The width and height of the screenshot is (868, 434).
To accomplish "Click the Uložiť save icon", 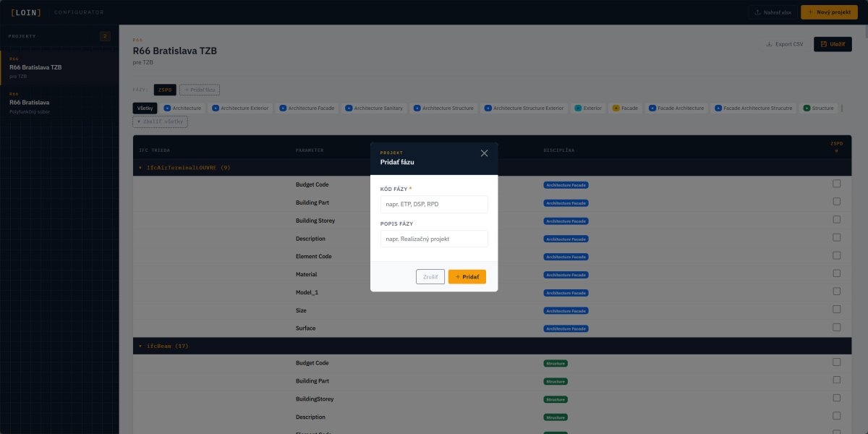I will [x=823, y=44].
